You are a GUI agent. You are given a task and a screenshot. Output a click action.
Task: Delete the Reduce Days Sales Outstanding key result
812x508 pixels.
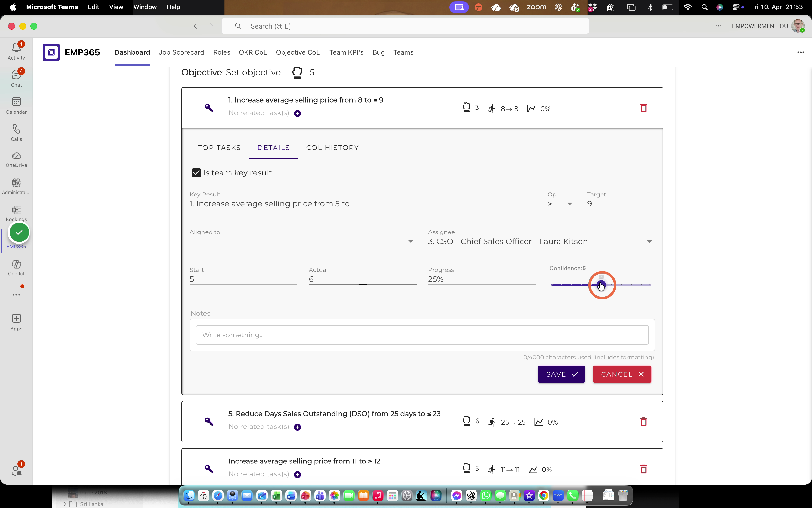[643, 422]
